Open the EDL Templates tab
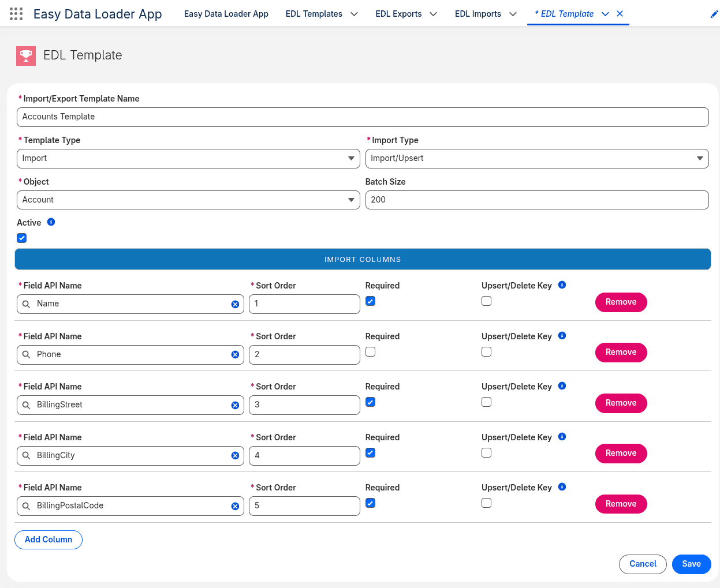The image size is (720, 588). tap(314, 14)
